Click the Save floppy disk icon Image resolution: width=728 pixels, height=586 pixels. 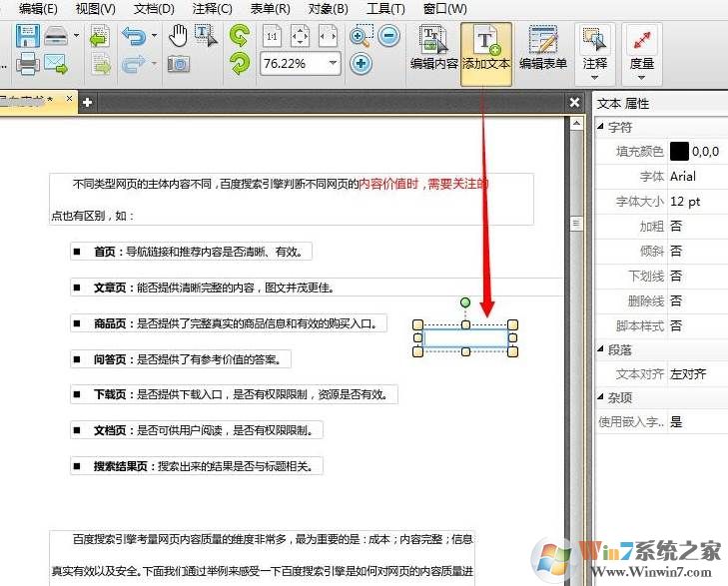coord(27,38)
